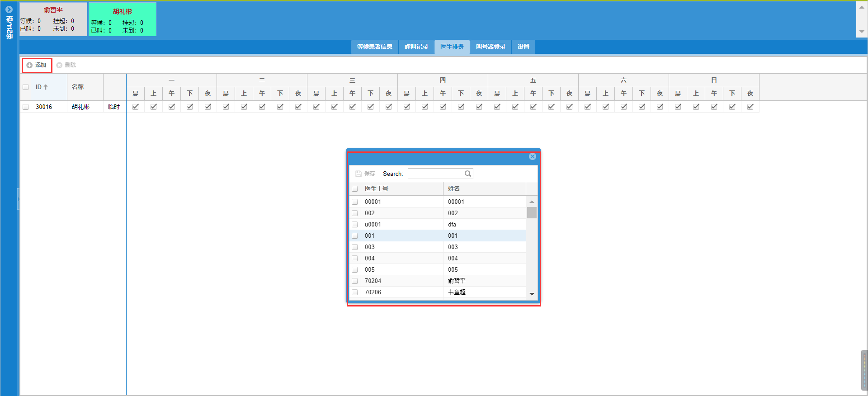Image resolution: width=868 pixels, height=396 pixels.
Task: Switch to the 呼叫记录 tab
Action: (416, 47)
